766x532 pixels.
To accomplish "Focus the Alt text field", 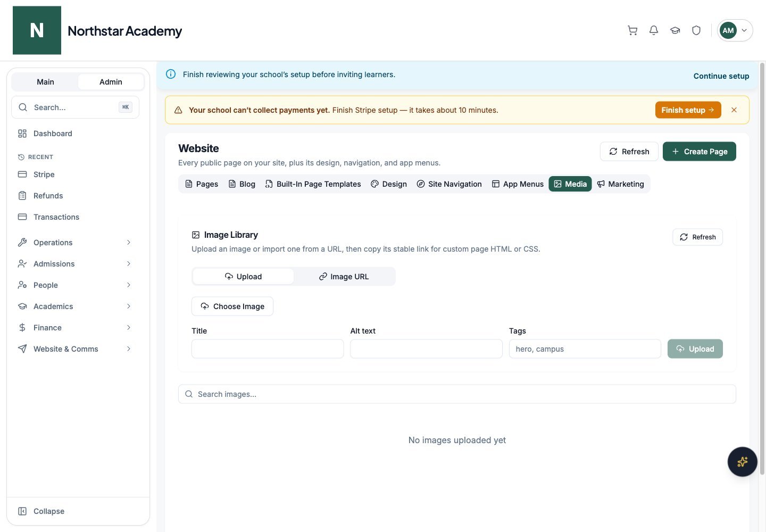I will click(x=426, y=349).
